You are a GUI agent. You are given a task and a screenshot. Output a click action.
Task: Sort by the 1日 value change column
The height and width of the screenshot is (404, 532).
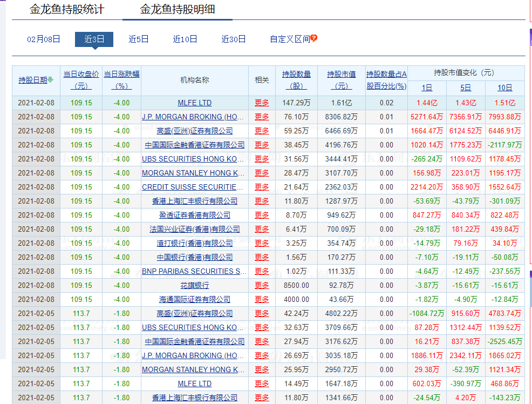427,87
